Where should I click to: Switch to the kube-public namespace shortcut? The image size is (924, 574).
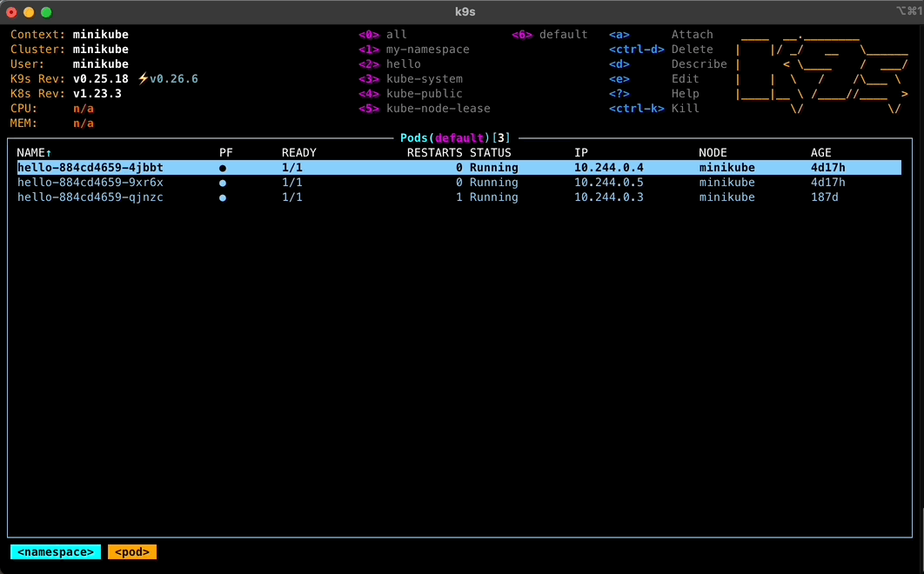(x=411, y=94)
